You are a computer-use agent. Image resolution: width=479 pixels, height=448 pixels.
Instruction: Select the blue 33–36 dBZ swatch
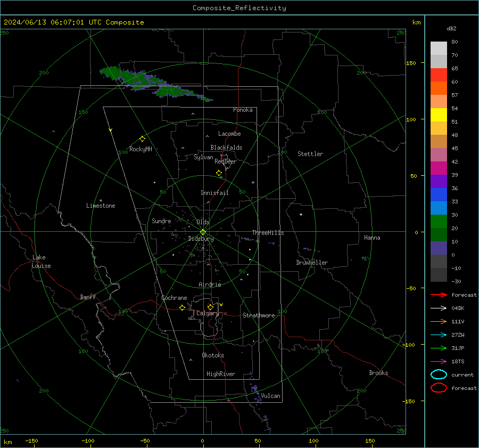tap(439, 194)
